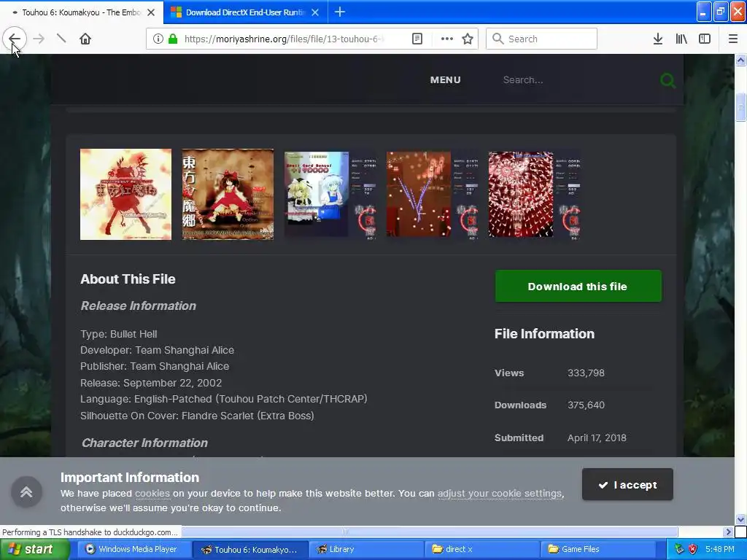747x560 pixels.
Task: Click the Developer: Team Shanghai Alice line
Action: (x=158, y=350)
